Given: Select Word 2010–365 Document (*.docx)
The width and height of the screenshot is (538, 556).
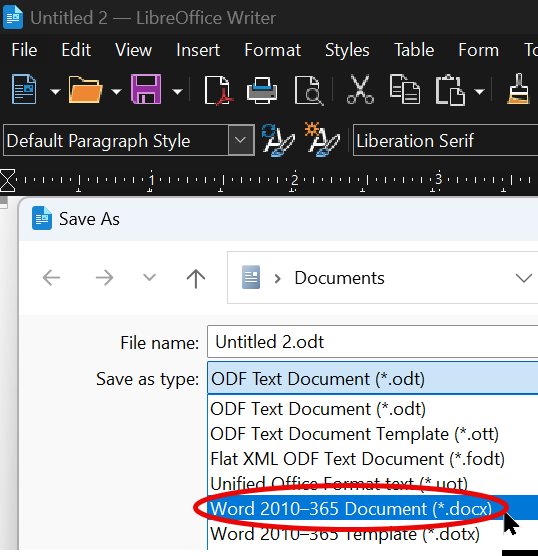Looking at the screenshot, I should point(373,508).
